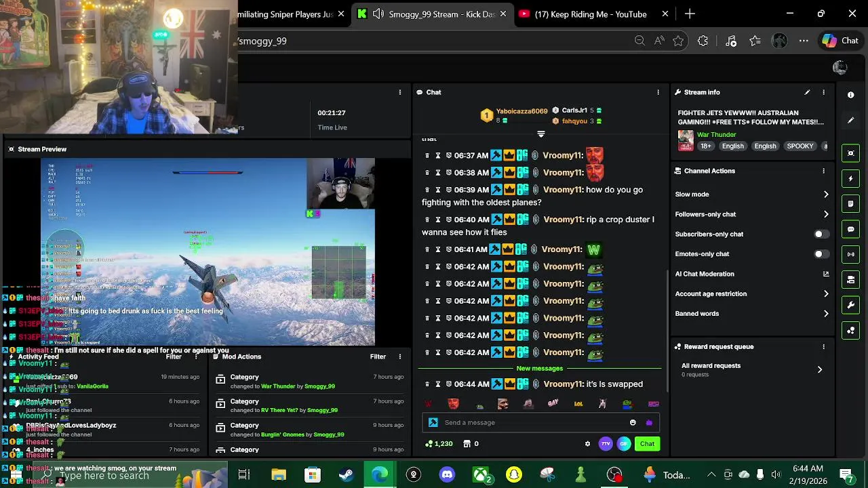Screen dimensions: 868x488
Task: Open the Chat panel three-dot menu
Action: tap(658, 92)
